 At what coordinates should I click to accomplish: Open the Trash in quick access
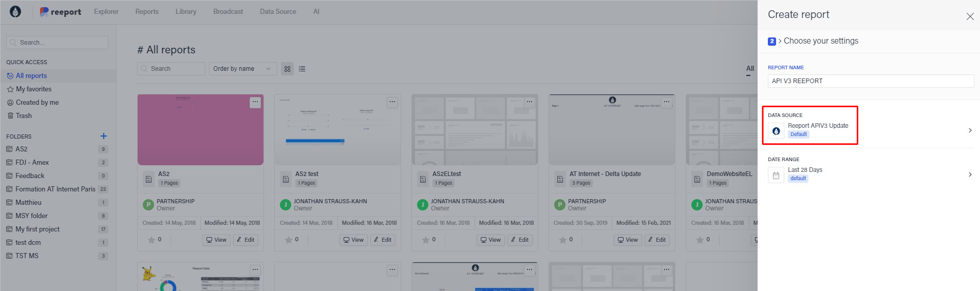(24, 115)
